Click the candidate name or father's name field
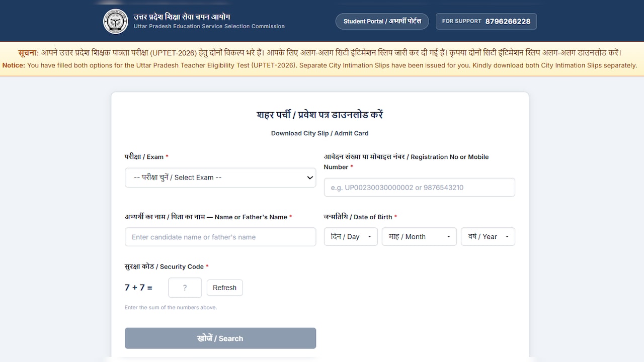The width and height of the screenshot is (644, 362). (x=220, y=237)
